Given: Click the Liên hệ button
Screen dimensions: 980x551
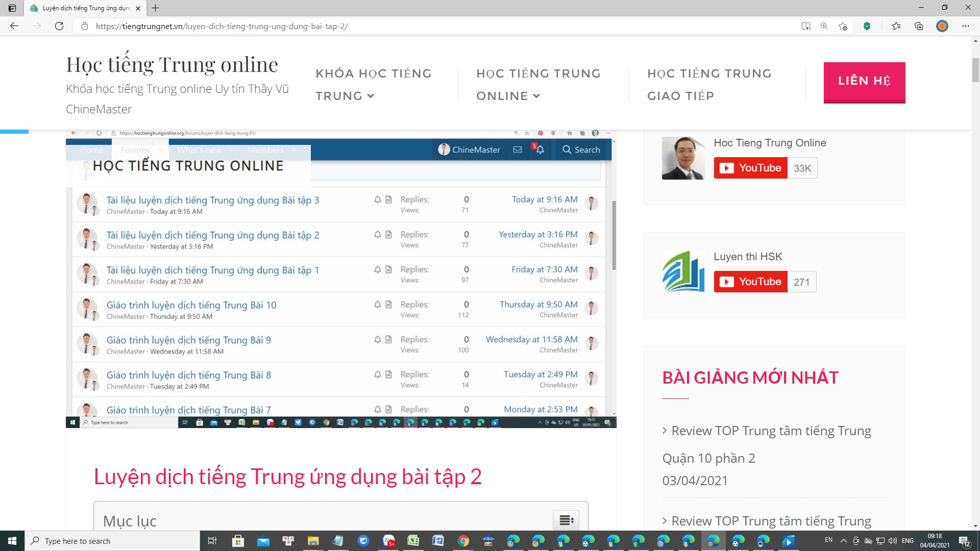Looking at the screenshot, I should click(864, 82).
